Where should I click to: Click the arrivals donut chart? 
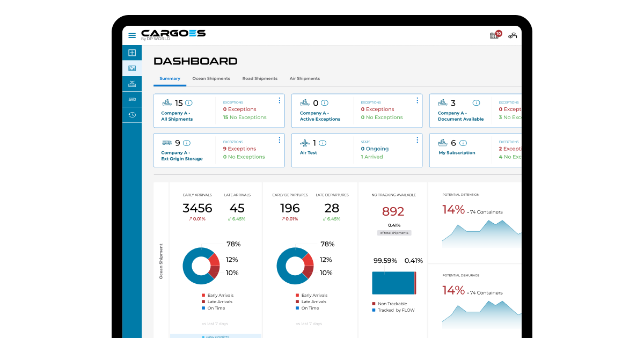201,266
